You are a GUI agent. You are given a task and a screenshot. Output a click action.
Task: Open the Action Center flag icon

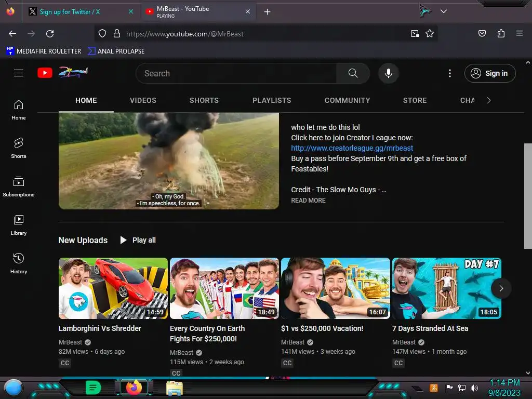pyautogui.click(x=449, y=388)
